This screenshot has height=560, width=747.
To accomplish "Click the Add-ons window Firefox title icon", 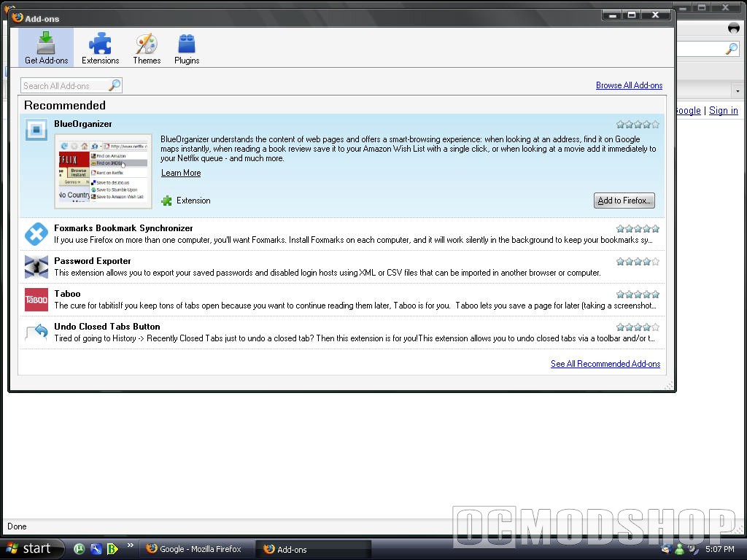I will [x=18, y=17].
